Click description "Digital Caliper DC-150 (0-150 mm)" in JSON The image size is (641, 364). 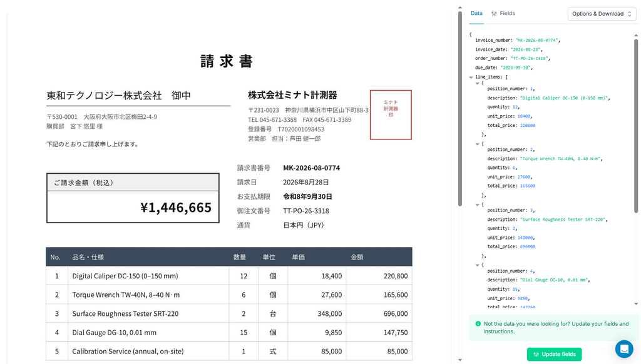coord(564,98)
